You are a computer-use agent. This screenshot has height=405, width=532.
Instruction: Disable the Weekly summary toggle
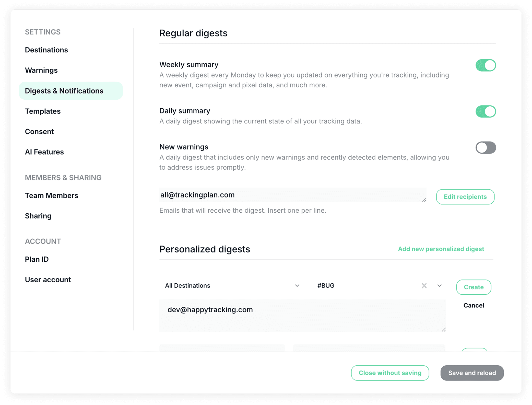[x=485, y=65]
